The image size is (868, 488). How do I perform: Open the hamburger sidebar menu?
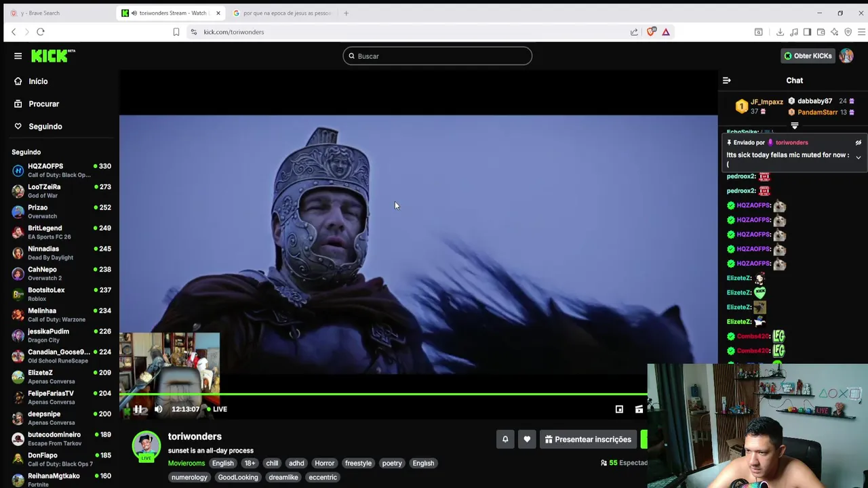click(18, 56)
